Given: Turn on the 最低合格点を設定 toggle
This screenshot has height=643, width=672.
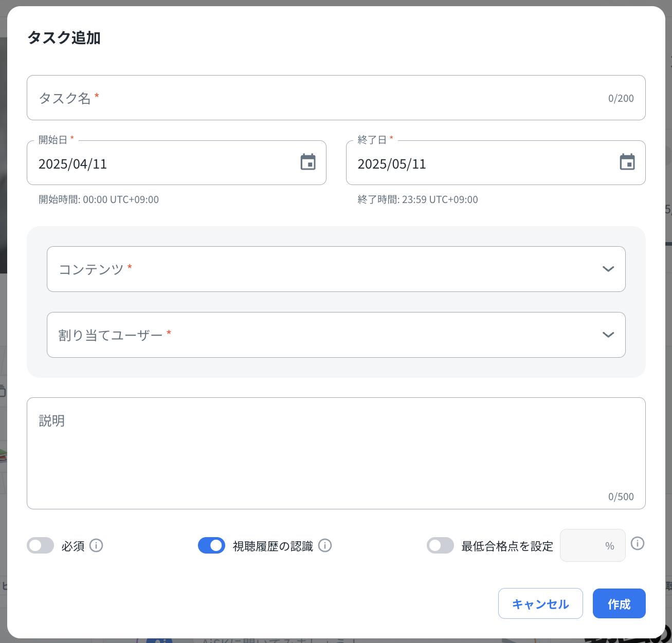Looking at the screenshot, I should (440, 545).
